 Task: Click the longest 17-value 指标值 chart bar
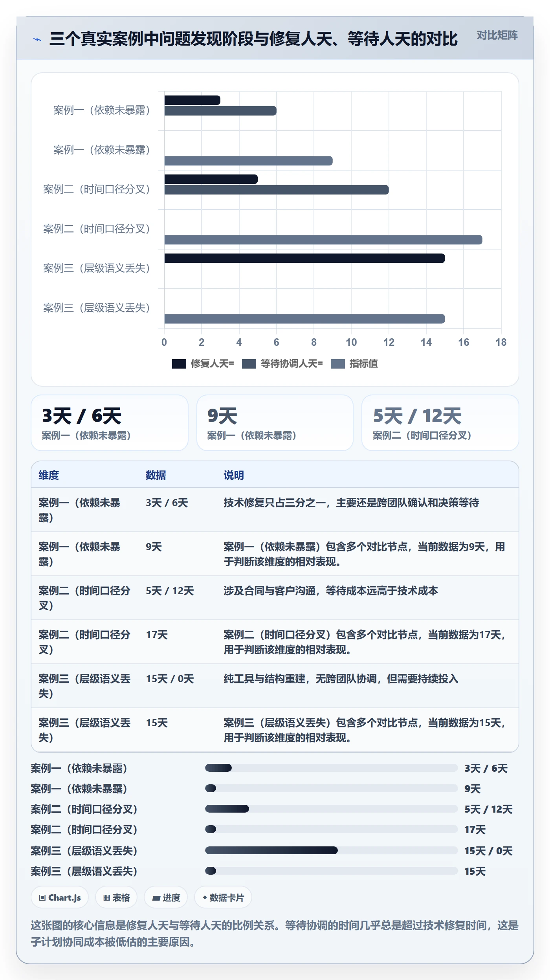click(323, 240)
